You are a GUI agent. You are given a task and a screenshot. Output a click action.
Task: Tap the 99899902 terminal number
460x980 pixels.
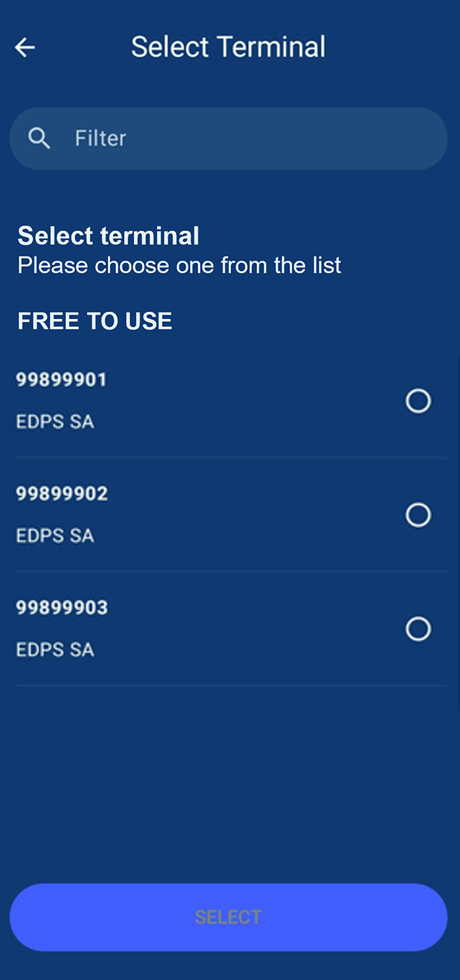tap(62, 493)
